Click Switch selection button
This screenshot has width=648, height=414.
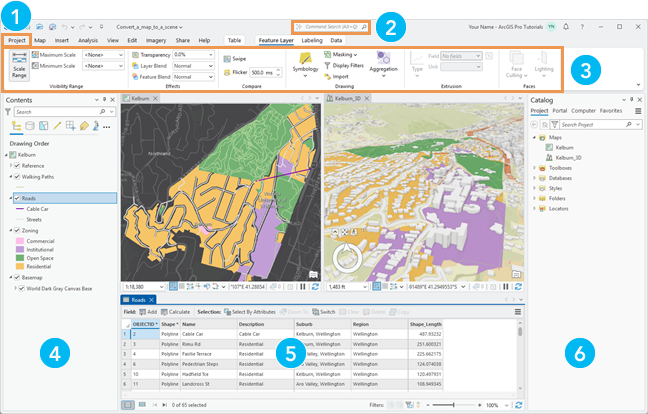(324, 312)
